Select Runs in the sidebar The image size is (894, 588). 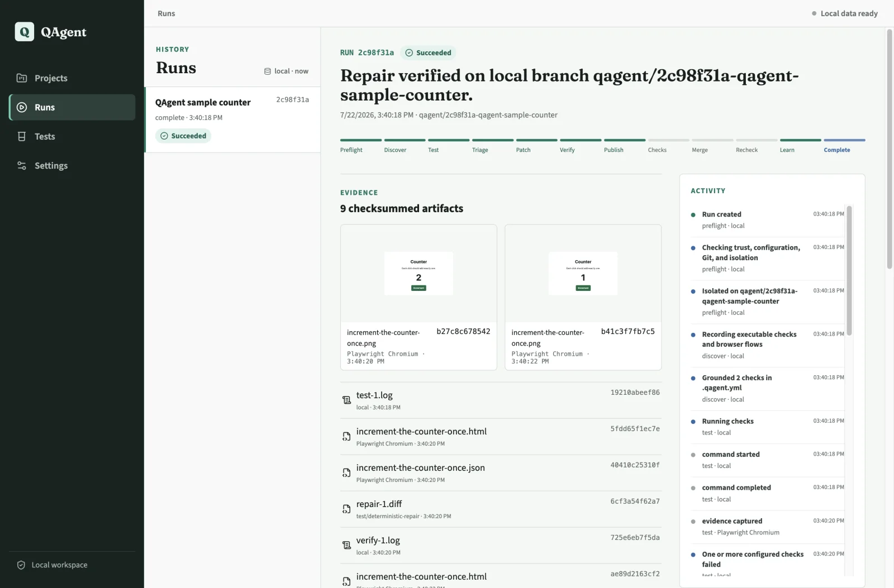tap(72, 107)
